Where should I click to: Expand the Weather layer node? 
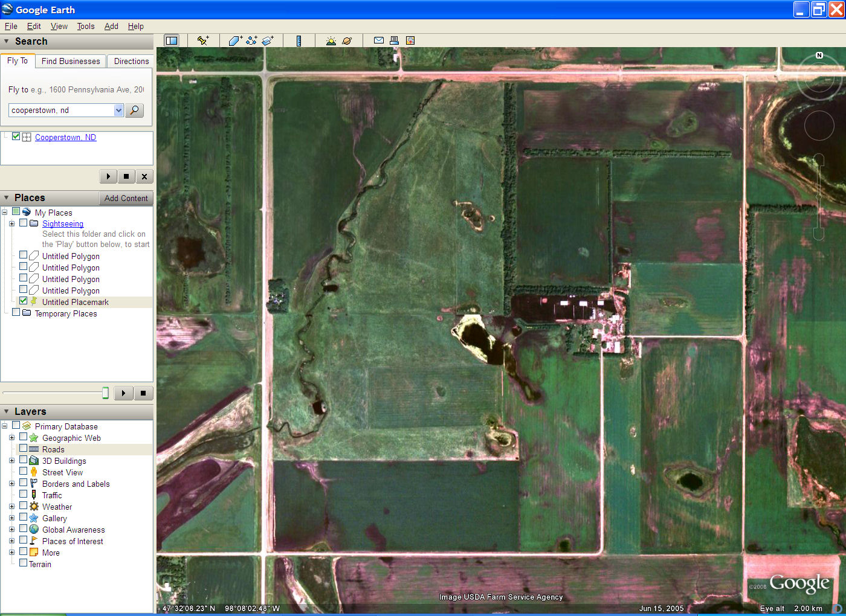click(x=11, y=507)
